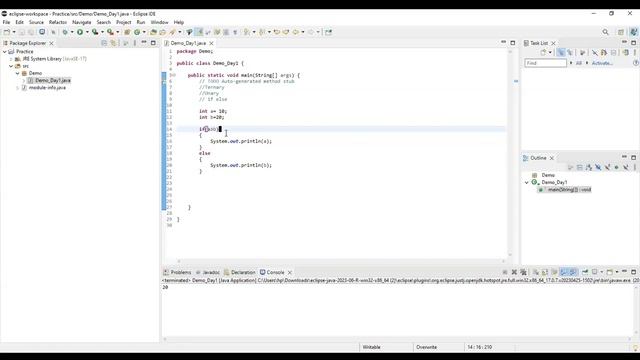Click the Synchronize Changed icon in Task List
640x360 pixels.
pos(626,52)
